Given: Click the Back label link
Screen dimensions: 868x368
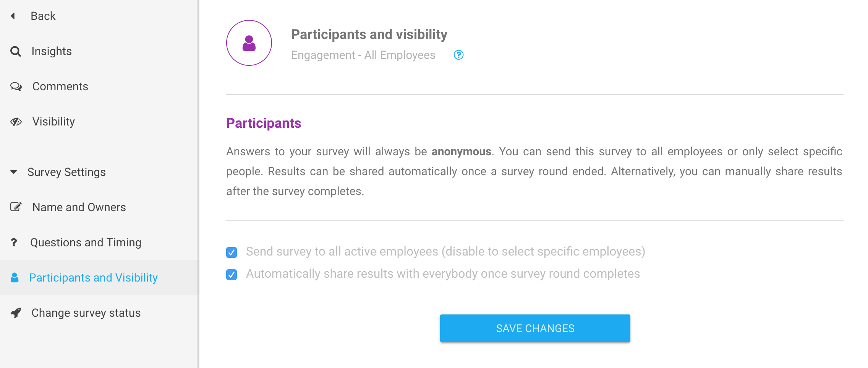Looking at the screenshot, I should (x=43, y=16).
